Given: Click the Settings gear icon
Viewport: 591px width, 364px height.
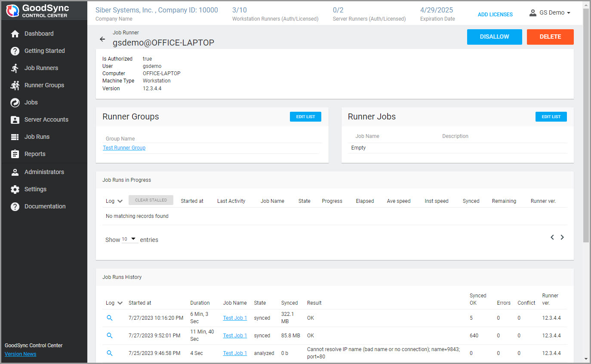Looking at the screenshot, I should [15, 189].
